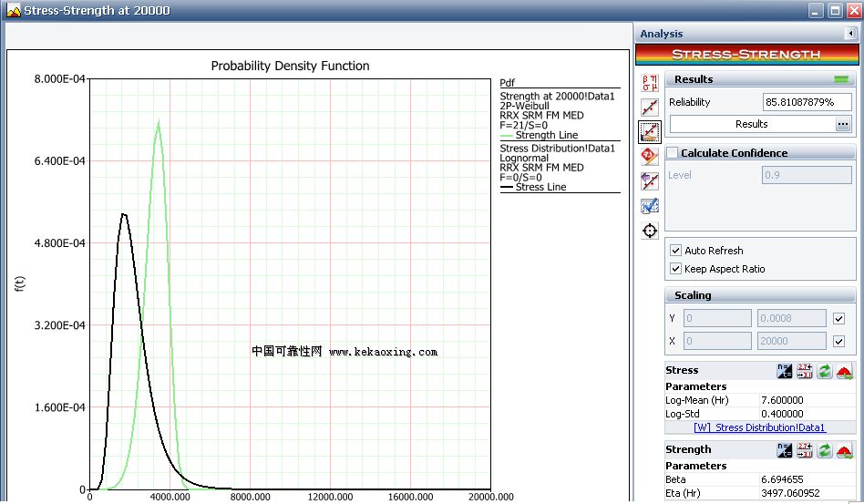
Task: Click the Reliability value field 85.81087879%
Action: [x=807, y=102]
